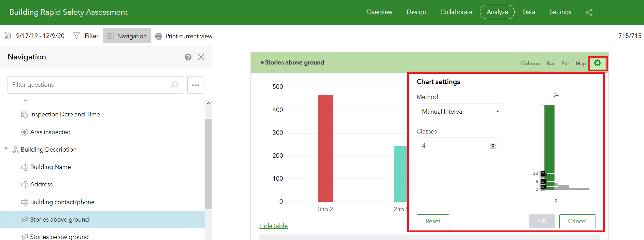Toggle the Navigation panel button
Viewport: 644px width, 240px height.
127,36
